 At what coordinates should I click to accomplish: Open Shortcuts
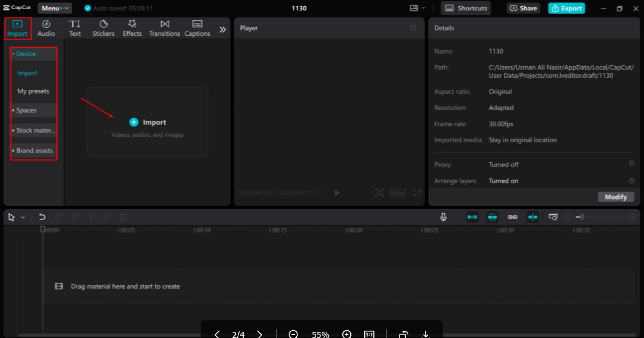click(x=466, y=9)
